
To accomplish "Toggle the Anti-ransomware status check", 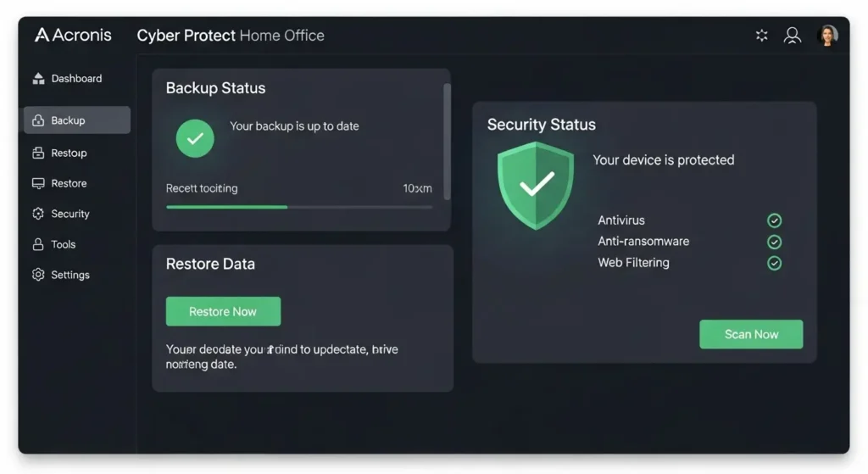I will click(x=775, y=242).
